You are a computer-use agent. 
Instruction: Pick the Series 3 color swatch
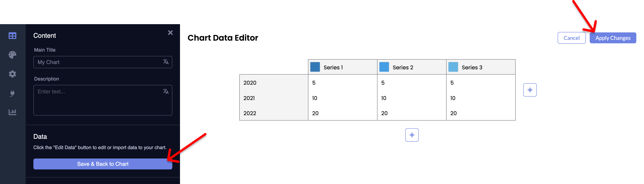click(453, 67)
